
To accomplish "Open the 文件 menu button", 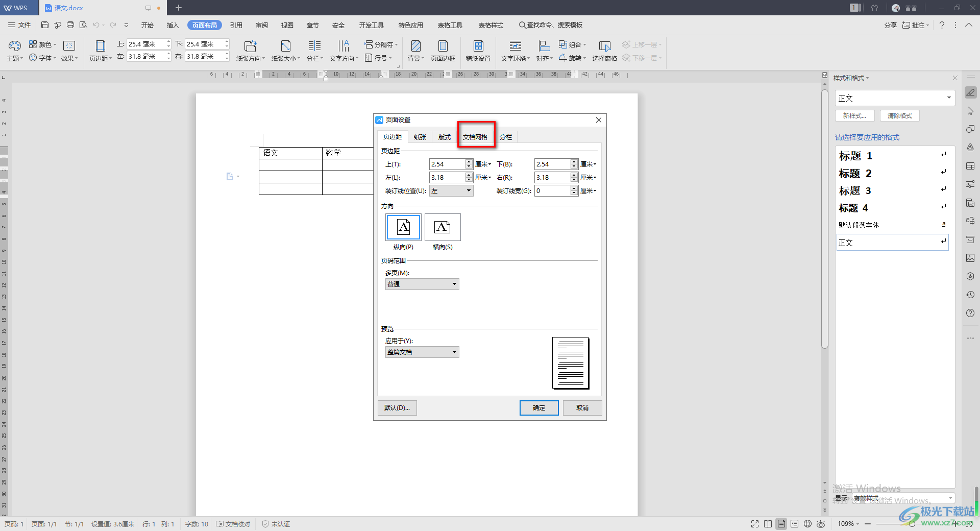I will pyautogui.click(x=19, y=25).
